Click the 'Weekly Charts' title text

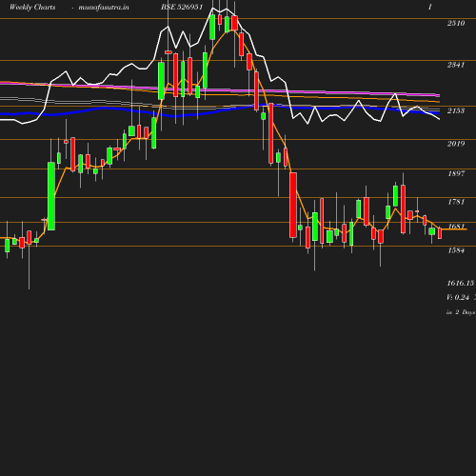(x=32, y=8)
